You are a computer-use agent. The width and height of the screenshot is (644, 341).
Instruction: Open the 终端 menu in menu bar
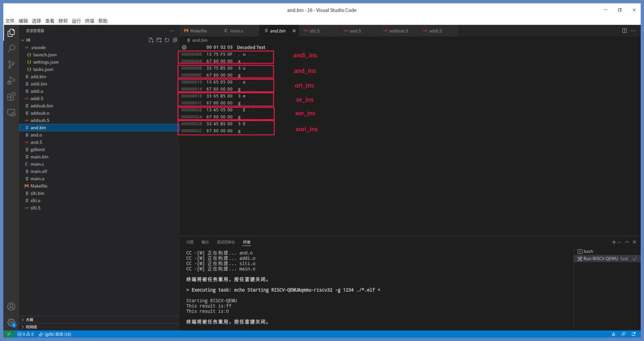pos(90,21)
